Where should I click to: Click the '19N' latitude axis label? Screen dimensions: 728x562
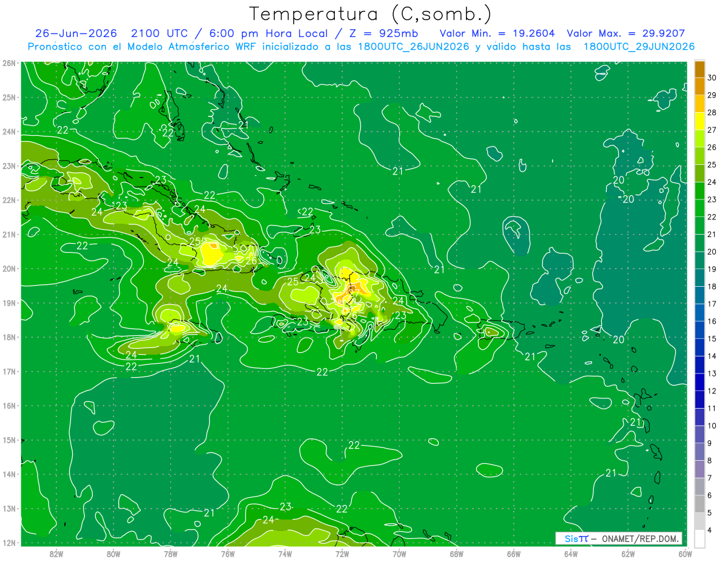pos(9,303)
